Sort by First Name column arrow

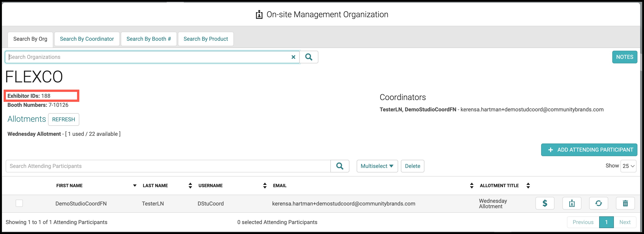coord(135,186)
